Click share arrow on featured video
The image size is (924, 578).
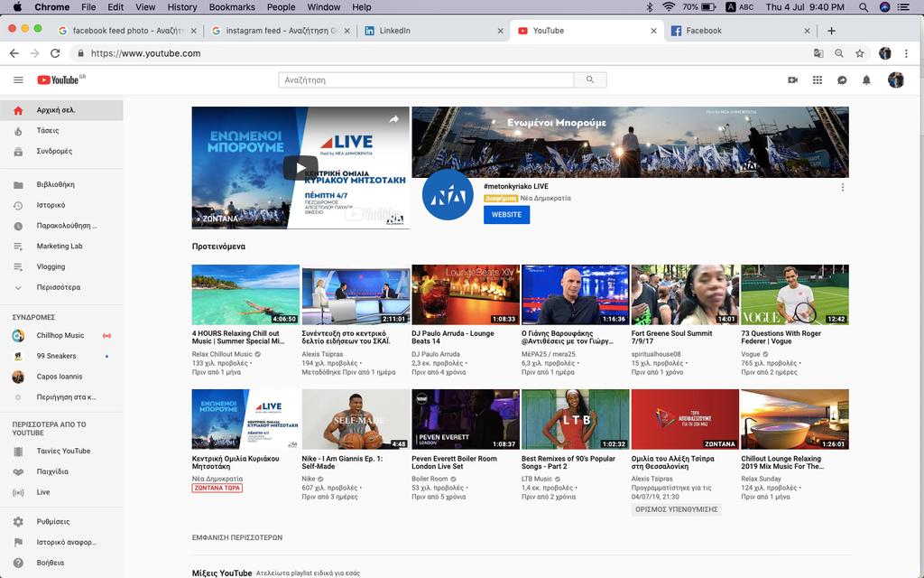393,120
